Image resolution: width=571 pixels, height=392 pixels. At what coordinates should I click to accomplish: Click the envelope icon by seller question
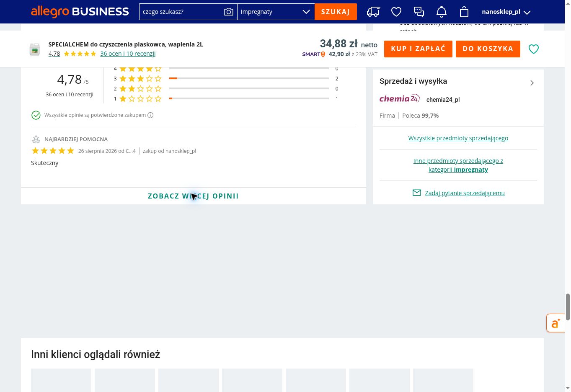[417, 193]
